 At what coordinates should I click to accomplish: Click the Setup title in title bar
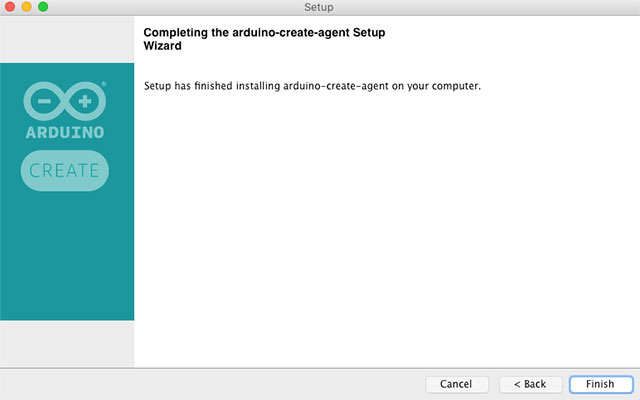[x=319, y=8]
